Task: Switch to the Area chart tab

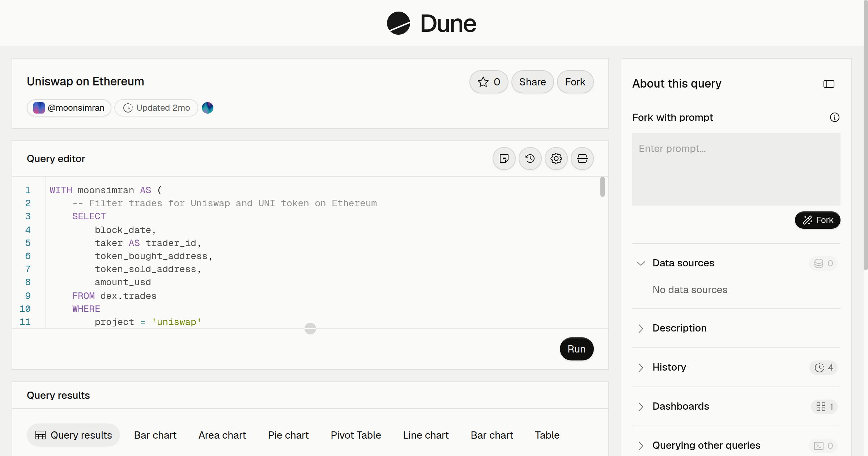Action: [222, 435]
